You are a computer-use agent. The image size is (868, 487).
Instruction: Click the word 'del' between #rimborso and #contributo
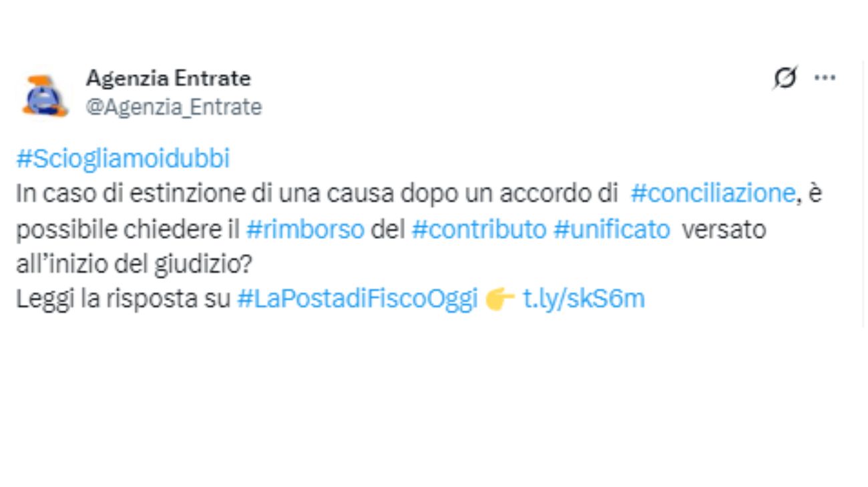point(389,229)
